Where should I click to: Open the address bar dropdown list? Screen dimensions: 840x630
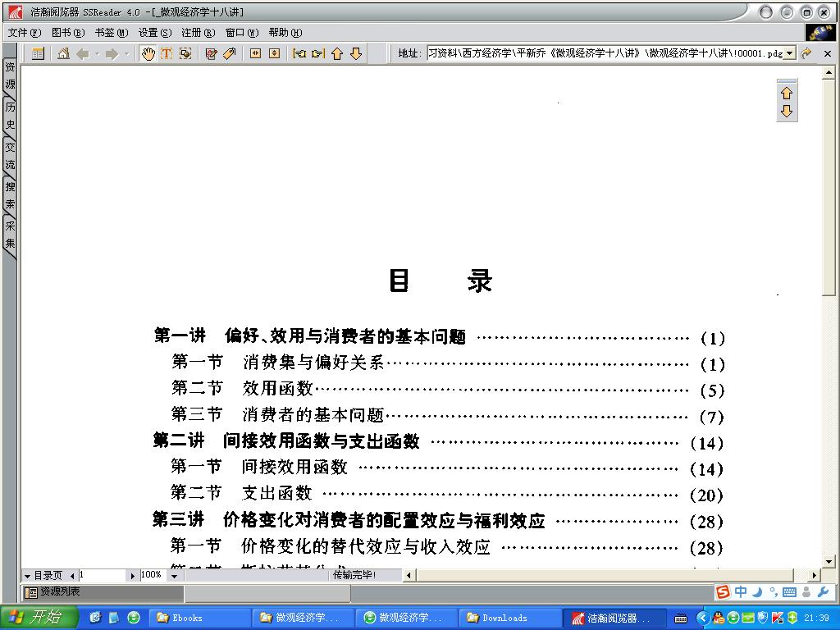point(790,53)
